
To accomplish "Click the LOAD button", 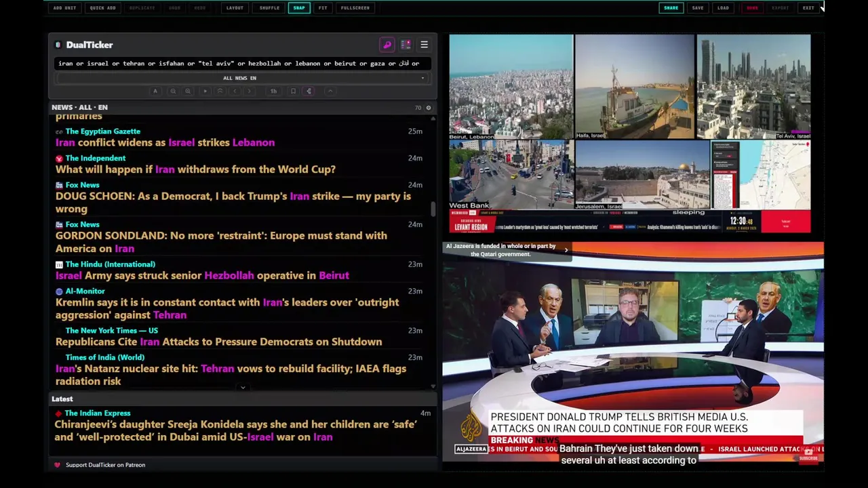I will (x=724, y=7).
